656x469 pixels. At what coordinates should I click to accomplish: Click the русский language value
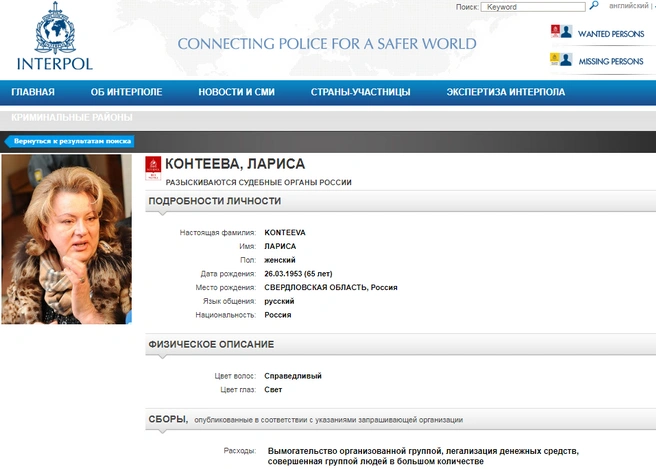pyautogui.click(x=279, y=301)
